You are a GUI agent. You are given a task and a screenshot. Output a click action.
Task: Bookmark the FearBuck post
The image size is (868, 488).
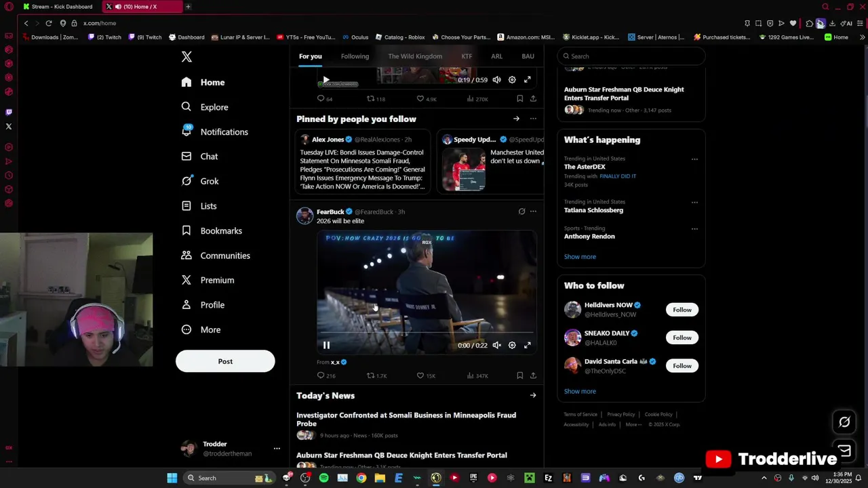(x=519, y=375)
